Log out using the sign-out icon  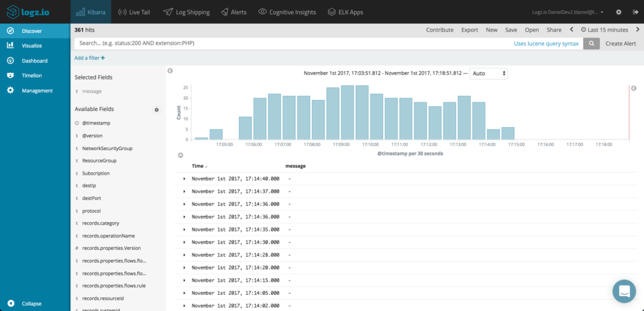[x=637, y=11]
